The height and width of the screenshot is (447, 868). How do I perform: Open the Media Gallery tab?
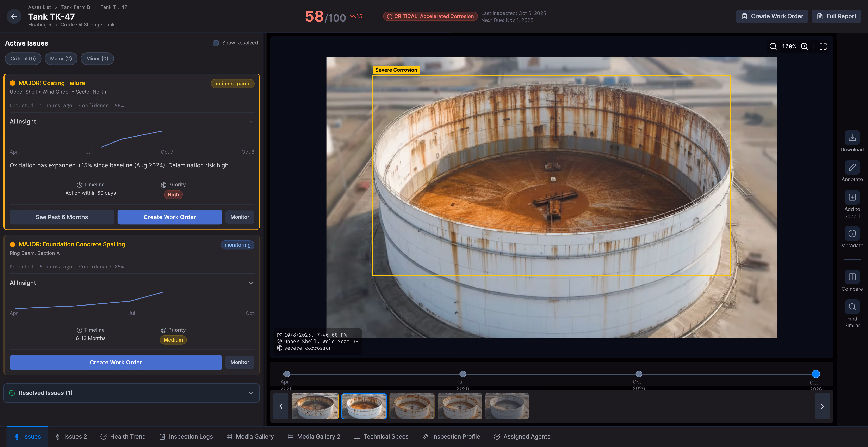pyautogui.click(x=250, y=436)
